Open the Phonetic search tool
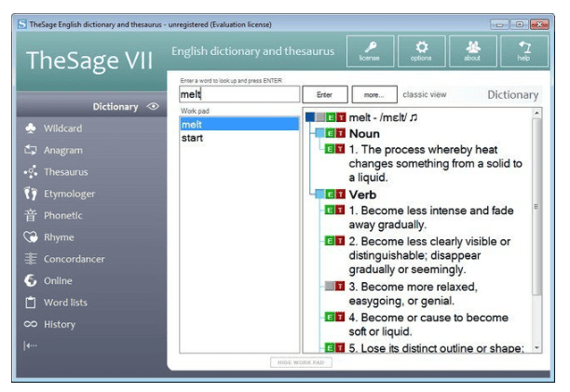The width and height of the screenshot is (570, 392). (53, 215)
